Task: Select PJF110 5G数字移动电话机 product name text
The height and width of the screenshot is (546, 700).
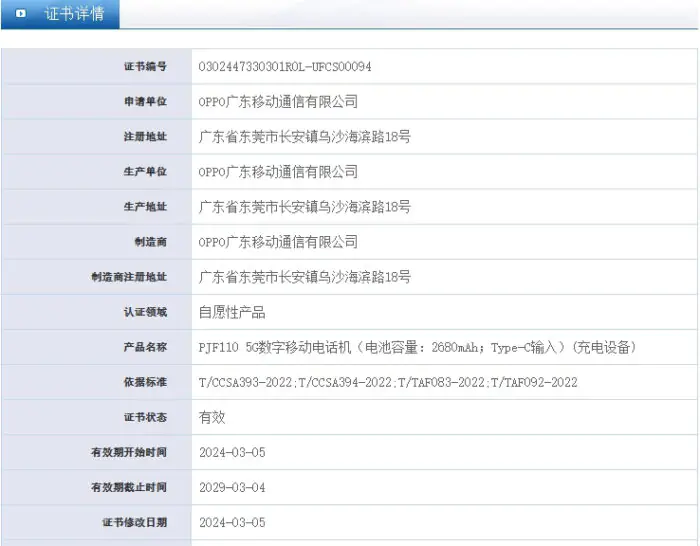Action: point(417,347)
